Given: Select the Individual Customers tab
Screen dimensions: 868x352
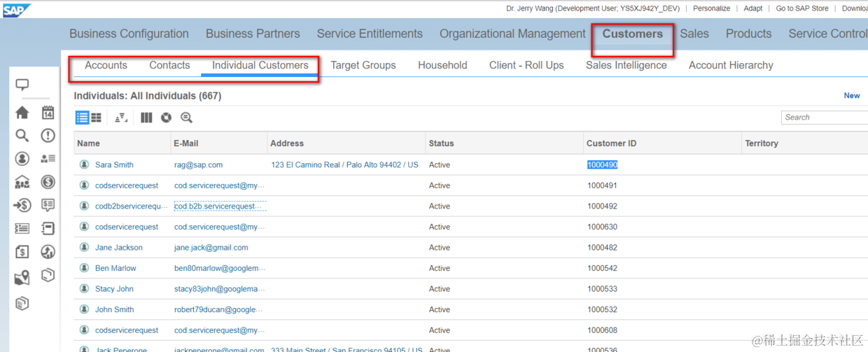Looking at the screenshot, I should click(x=260, y=65).
